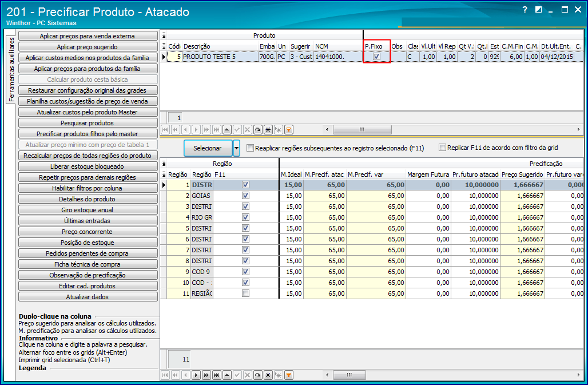The height and width of the screenshot is (385, 588).
Task: Select M.Precif. atac cell 65,00 for GOIAS
Action: point(325,196)
